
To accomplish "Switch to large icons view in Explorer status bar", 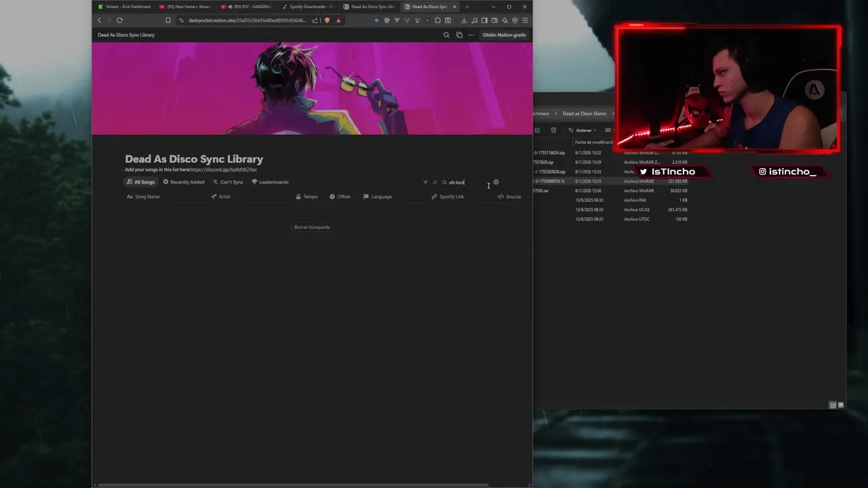I will (x=841, y=405).
